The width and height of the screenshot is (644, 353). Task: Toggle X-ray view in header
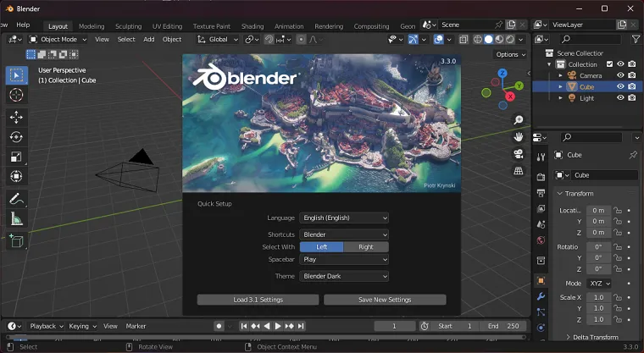464,40
